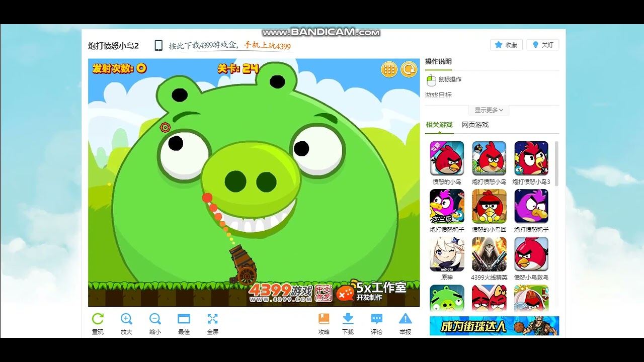Click the 下载 download icon
Screen dimensions: 644x362
point(348,318)
